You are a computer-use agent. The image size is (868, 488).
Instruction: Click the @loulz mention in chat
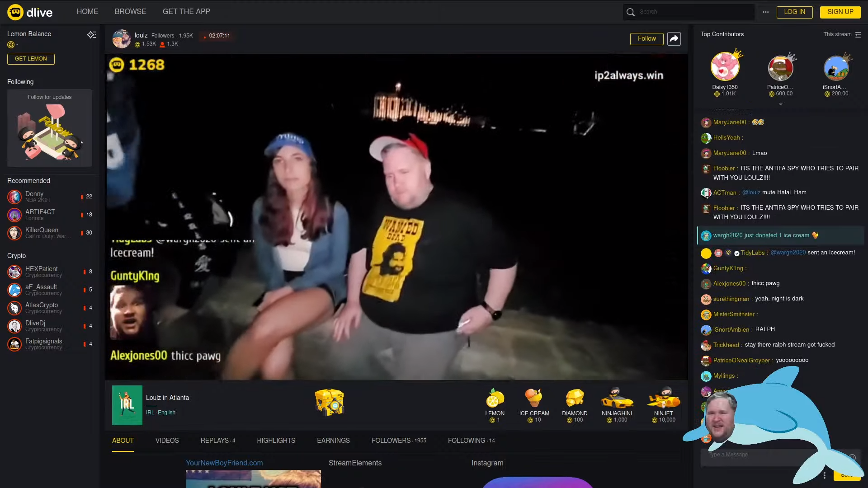751,192
